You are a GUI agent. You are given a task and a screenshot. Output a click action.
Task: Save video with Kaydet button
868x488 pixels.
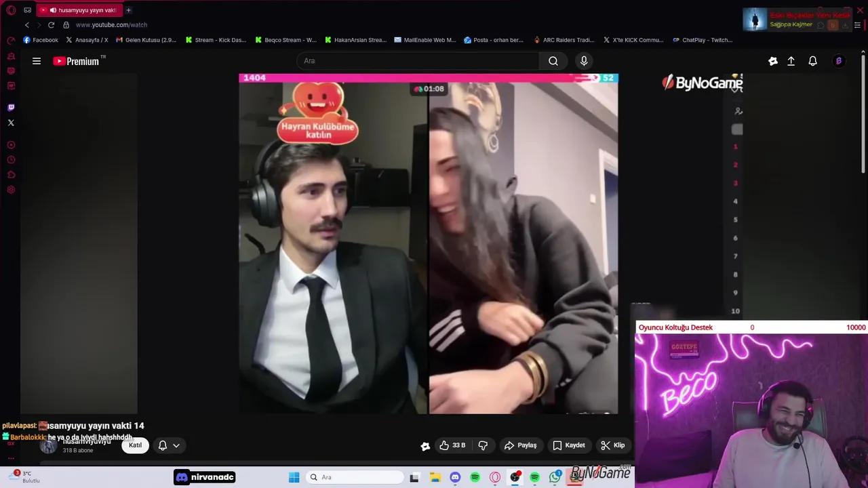pos(568,445)
